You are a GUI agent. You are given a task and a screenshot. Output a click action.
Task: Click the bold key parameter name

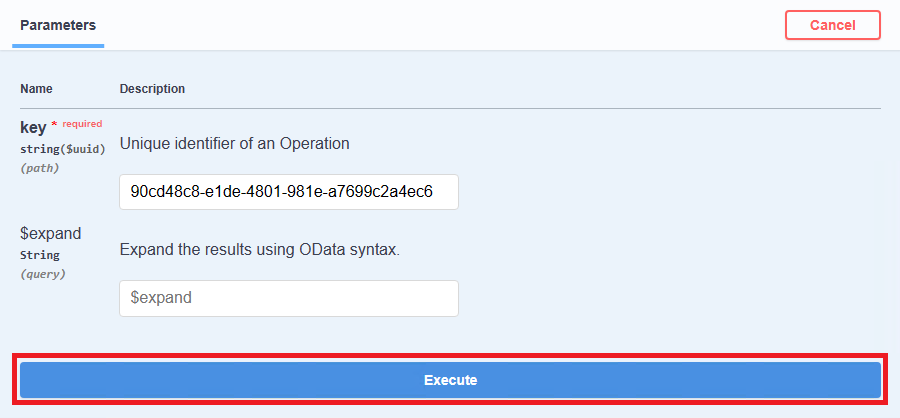(x=32, y=127)
